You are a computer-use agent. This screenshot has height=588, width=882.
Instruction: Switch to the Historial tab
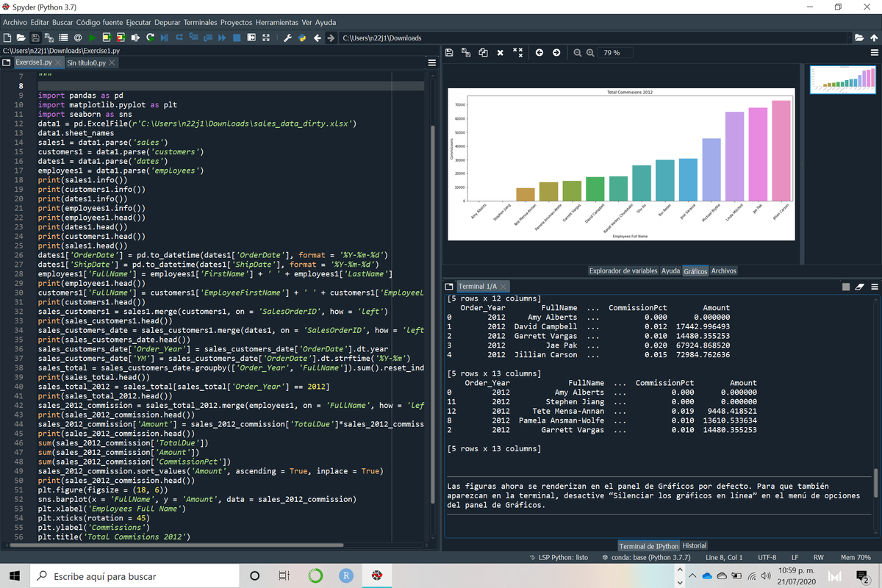(694, 545)
